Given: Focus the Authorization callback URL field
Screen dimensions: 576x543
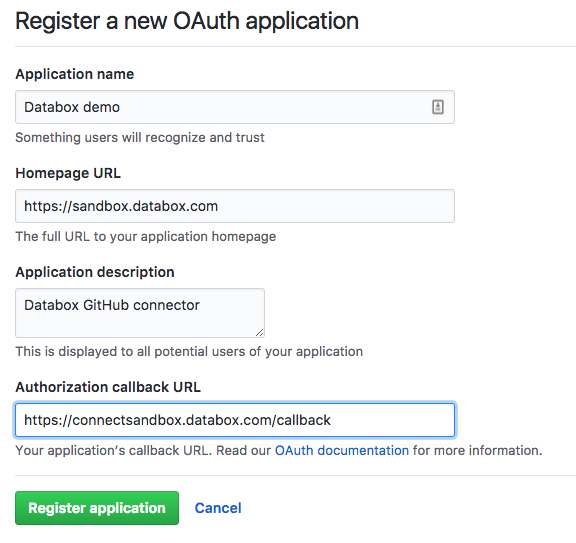Looking at the screenshot, I should pyautogui.click(x=235, y=420).
